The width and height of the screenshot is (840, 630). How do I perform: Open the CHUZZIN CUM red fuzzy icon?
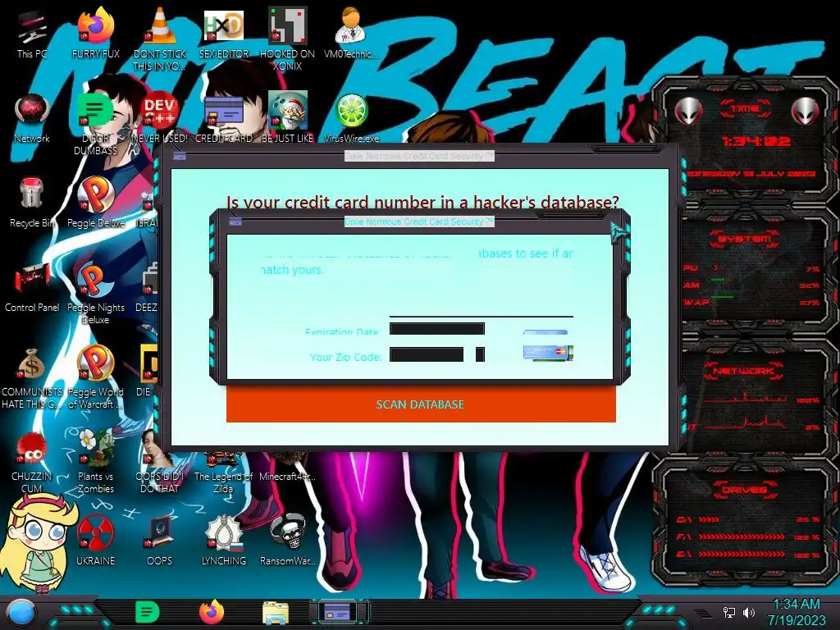coord(32,462)
